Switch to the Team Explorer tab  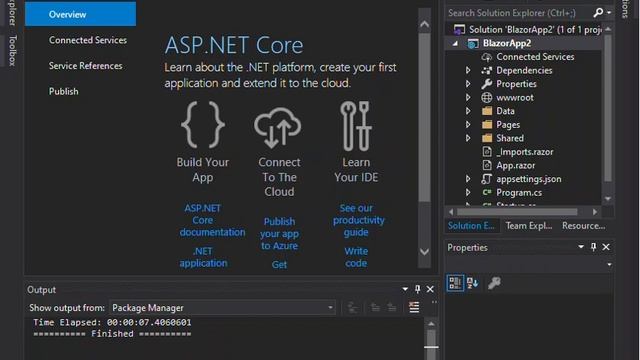pyautogui.click(x=529, y=226)
